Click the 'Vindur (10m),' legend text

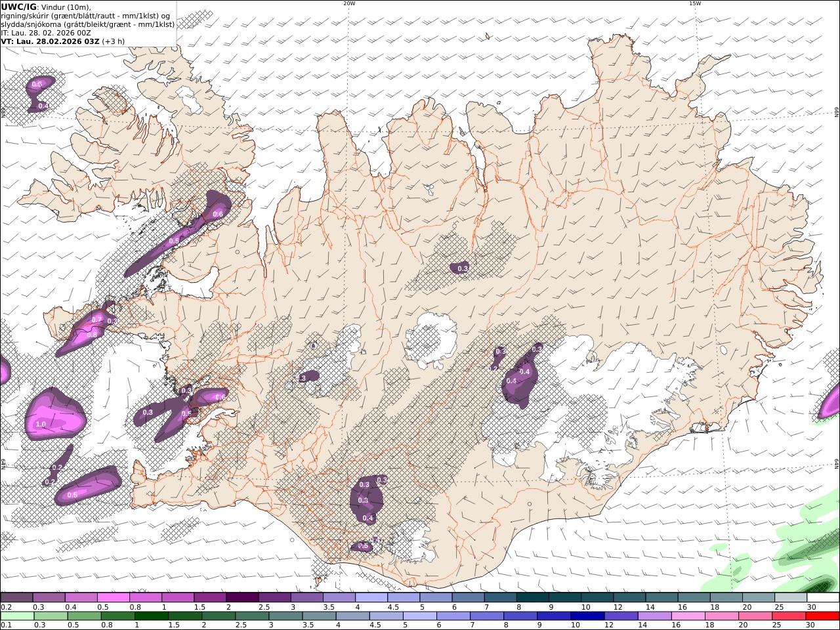click(x=66, y=7)
